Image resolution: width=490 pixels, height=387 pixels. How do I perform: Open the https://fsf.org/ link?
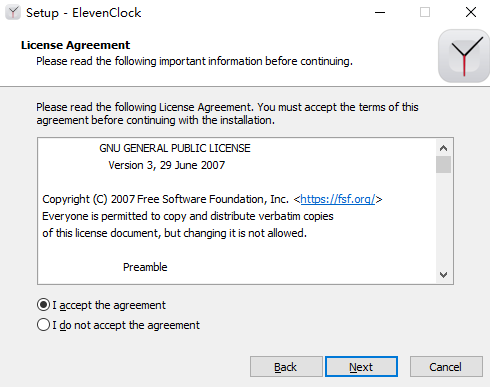point(338,199)
